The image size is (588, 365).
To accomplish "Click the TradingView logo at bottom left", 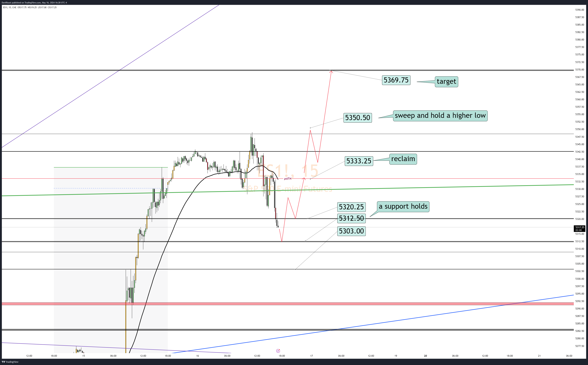I will tap(10, 362).
